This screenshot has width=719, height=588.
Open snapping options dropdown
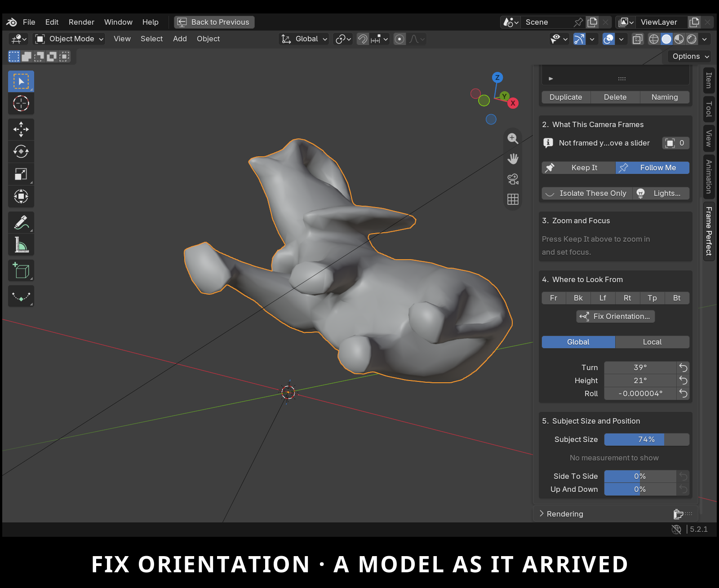tap(380, 39)
